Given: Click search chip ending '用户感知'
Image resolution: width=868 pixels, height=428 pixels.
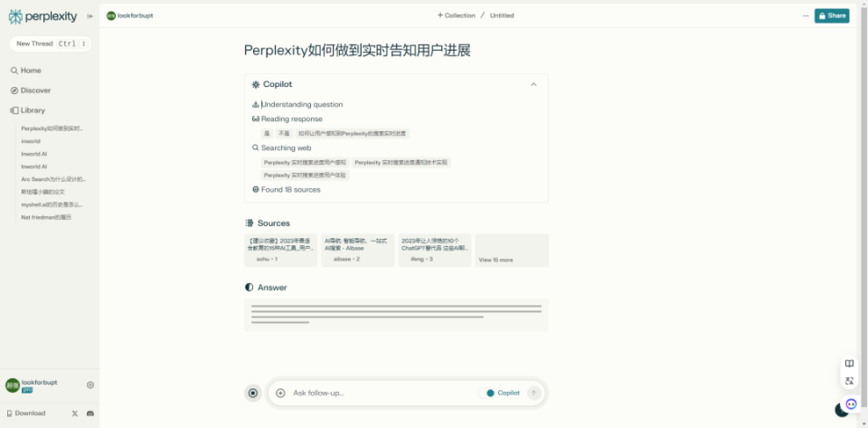Looking at the screenshot, I should tap(305, 162).
